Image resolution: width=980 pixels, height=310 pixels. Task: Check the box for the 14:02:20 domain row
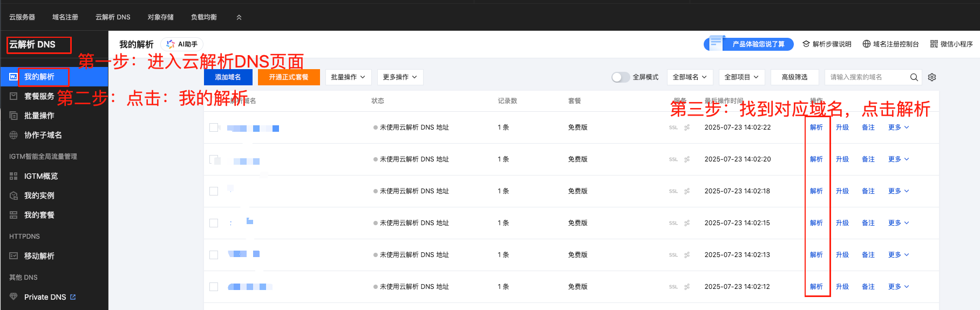pyautogui.click(x=214, y=159)
